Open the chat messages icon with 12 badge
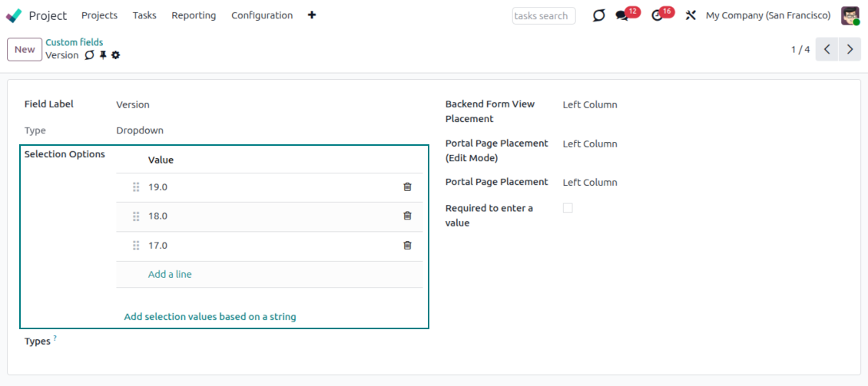This screenshot has height=386, width=868. pyautogui.click(x=621, y=15)
